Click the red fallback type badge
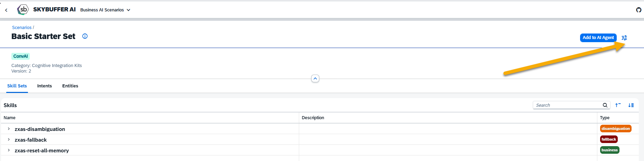 pos(609,139)
